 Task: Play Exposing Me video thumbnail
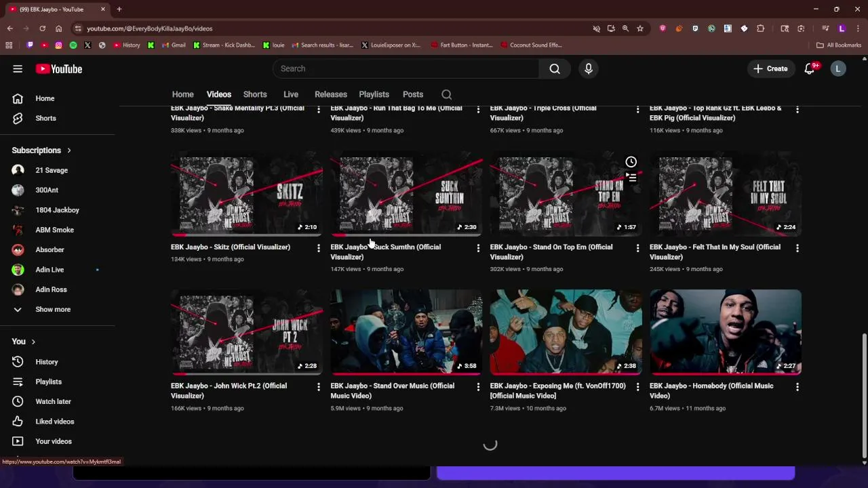tap(566, 332)
